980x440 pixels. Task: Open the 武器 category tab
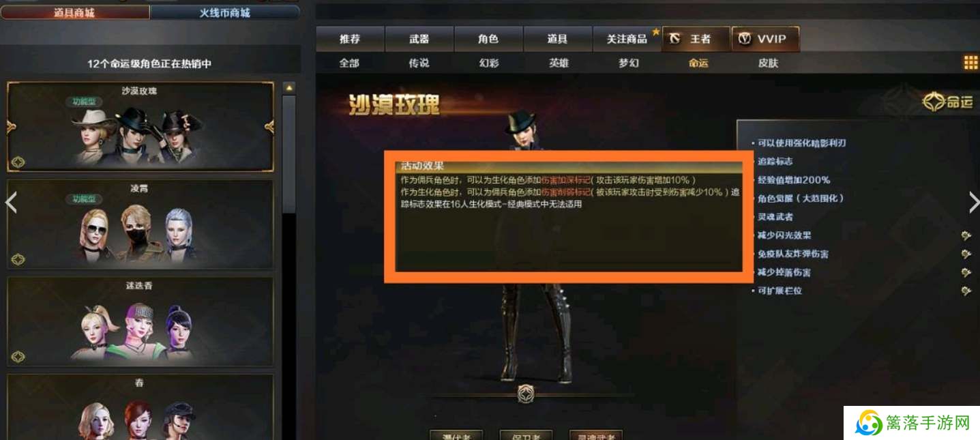(x=419, y=40)
